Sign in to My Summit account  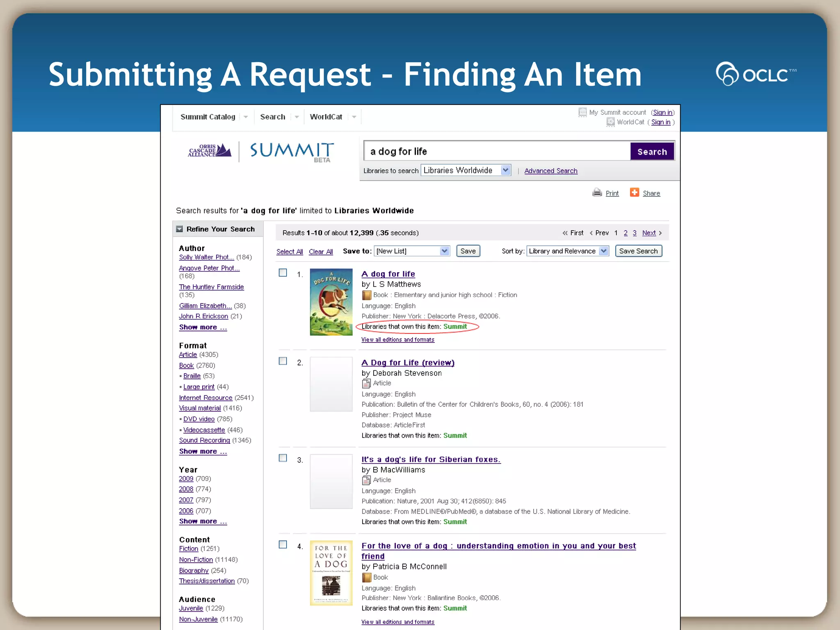(x=663, y=112)
